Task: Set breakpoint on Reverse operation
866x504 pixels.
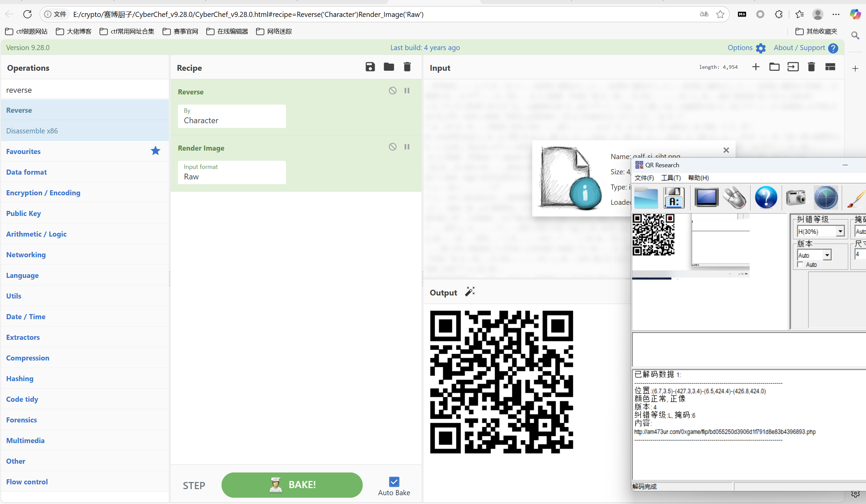Action: pyautogui.click(x=407, y=91)
